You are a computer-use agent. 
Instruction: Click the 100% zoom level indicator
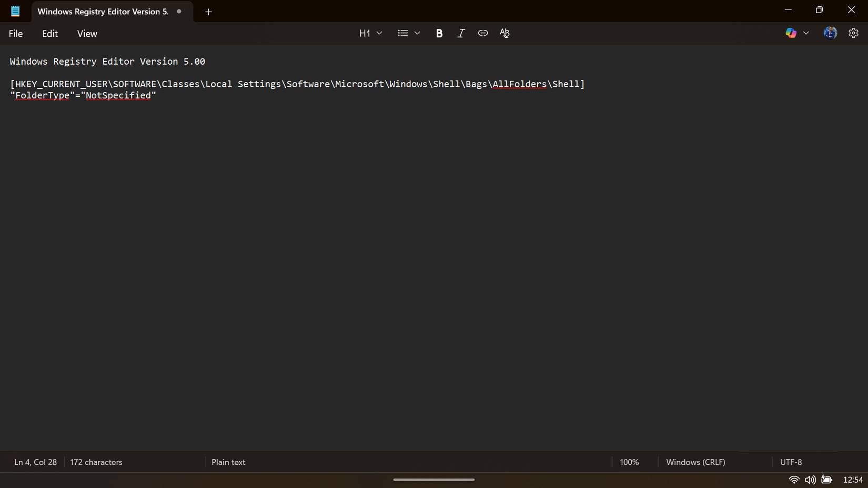click(629, 462)
